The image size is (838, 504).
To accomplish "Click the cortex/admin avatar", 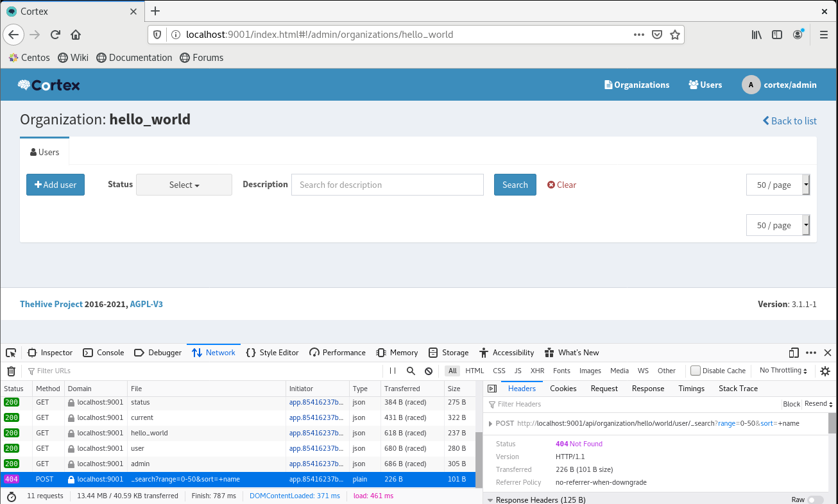I will 751,85.
